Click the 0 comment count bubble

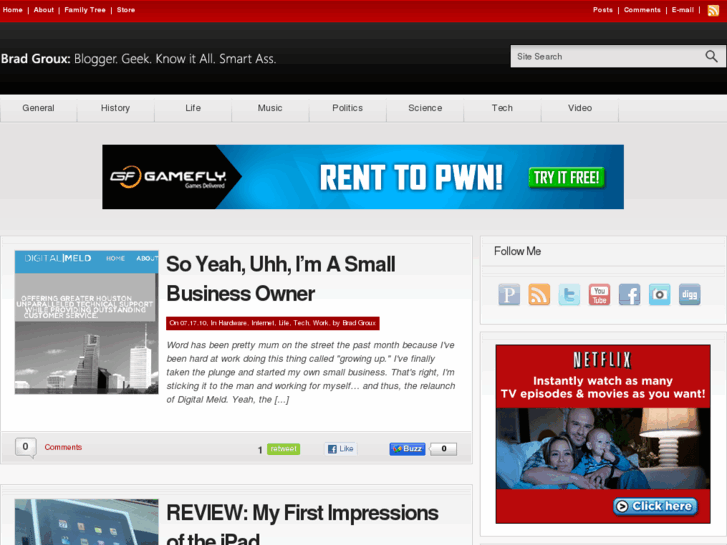click(x=26, y=447)
